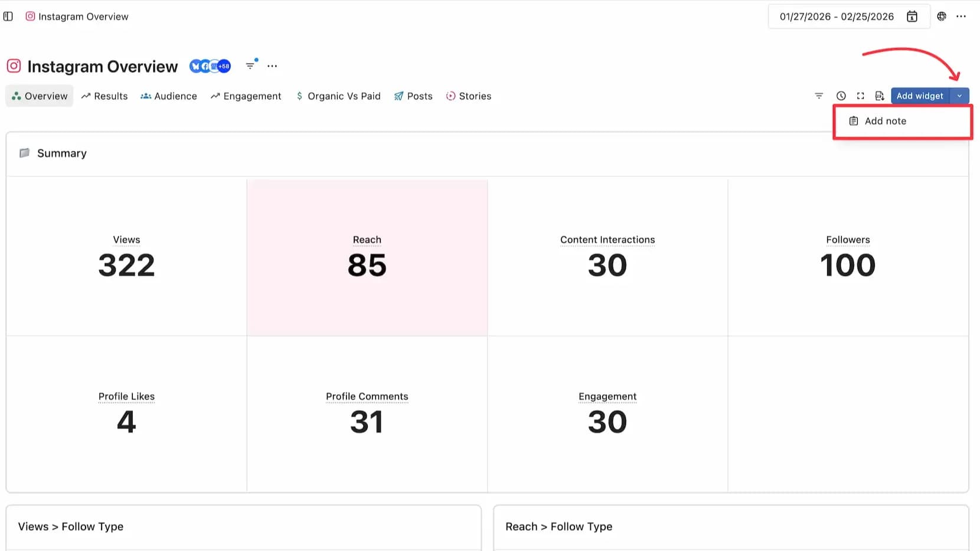Image resolution: width=980 pixels, height=551 pixels.
Task: Select the highlighted Reach metric tile
Action: tap(367, 258)
